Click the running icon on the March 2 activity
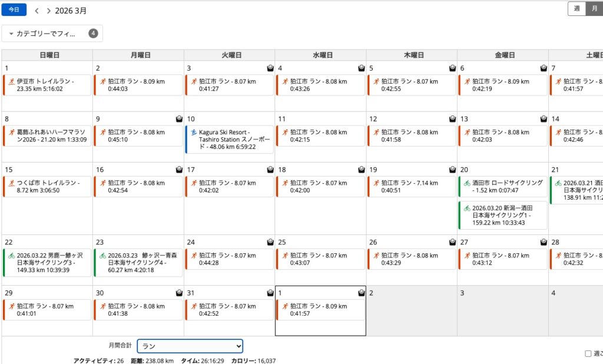Screen dimensions: 603x364 tap(103, 82)
